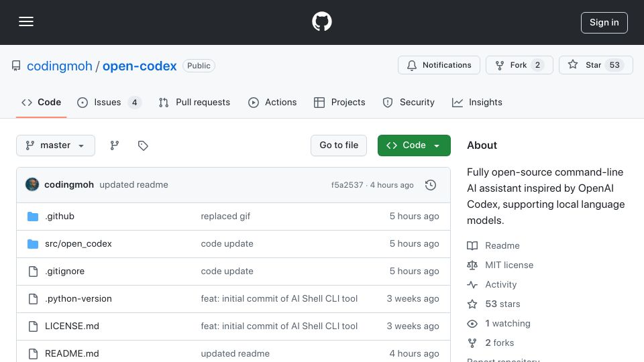
Task: Open initial commit message for LICENSE.md
Action: [279, 326]
